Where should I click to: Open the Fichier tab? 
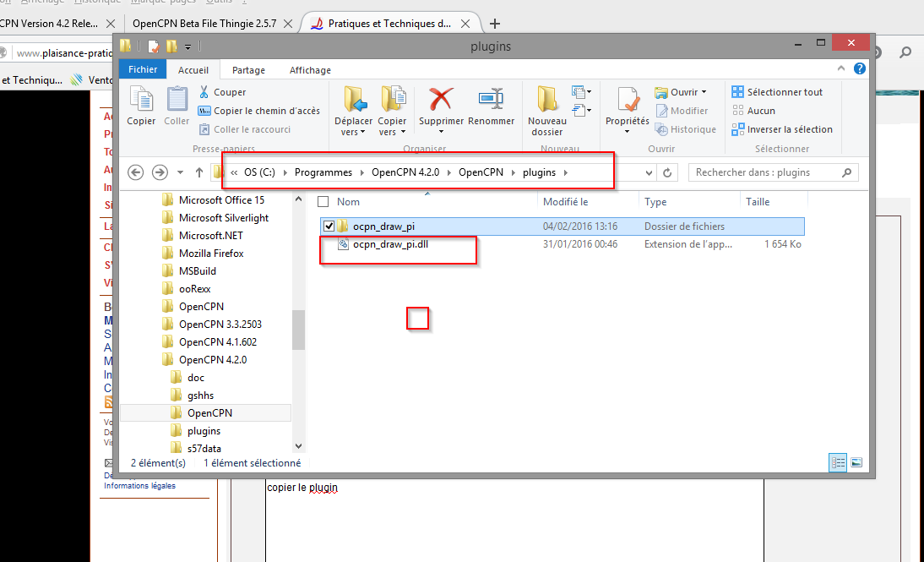click(143, 69)
